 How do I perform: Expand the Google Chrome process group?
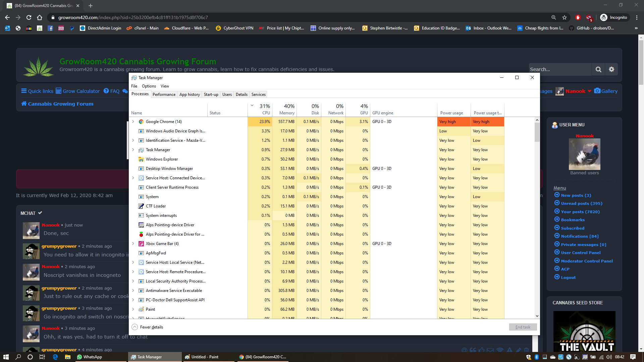pyautogui.click(x=133, y=122)
